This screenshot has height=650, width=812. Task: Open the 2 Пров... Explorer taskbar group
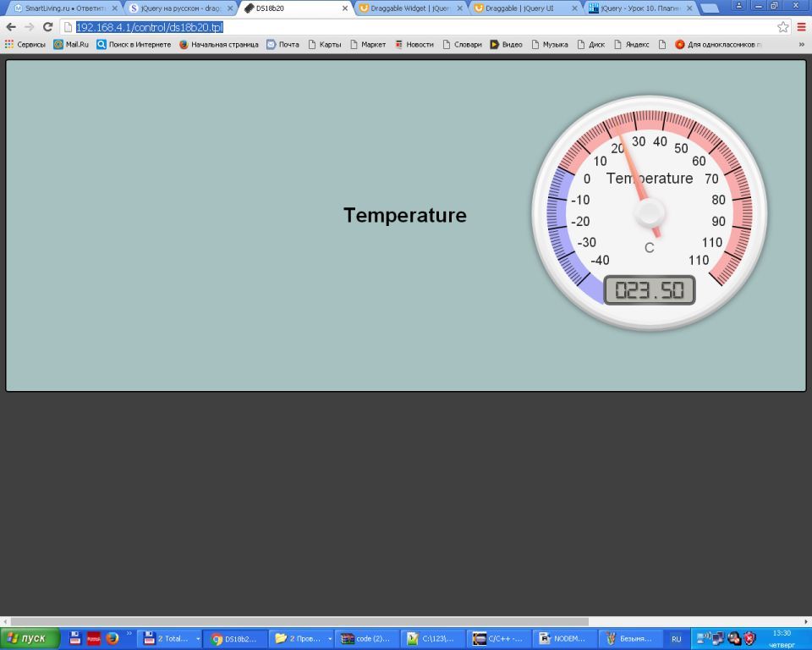pos(302,639)
